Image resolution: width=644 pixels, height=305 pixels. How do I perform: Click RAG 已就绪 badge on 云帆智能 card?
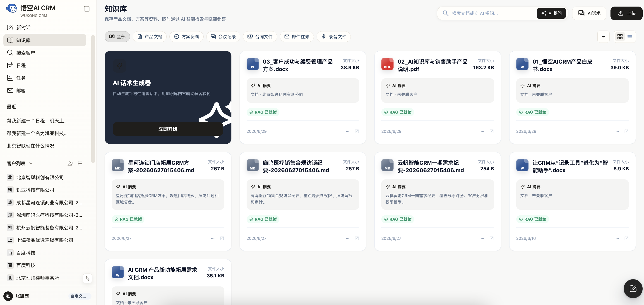click(x=398, y=219)
